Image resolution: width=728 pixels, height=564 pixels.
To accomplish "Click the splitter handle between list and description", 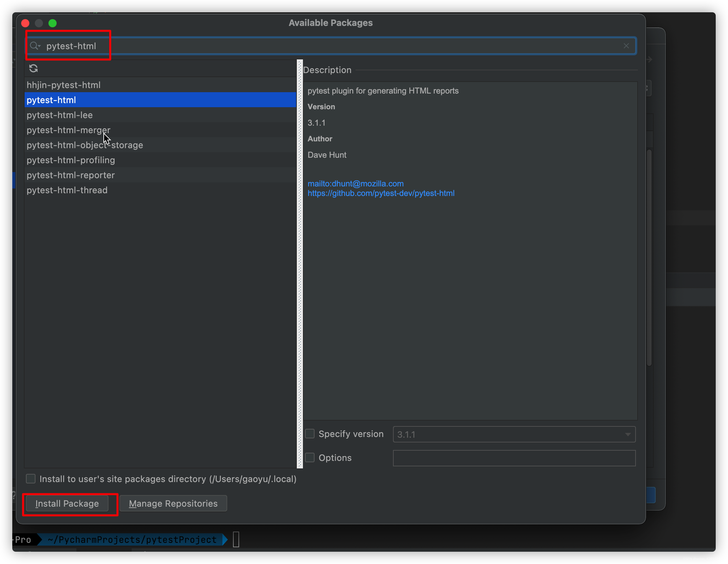I will [x=300, y=264].
